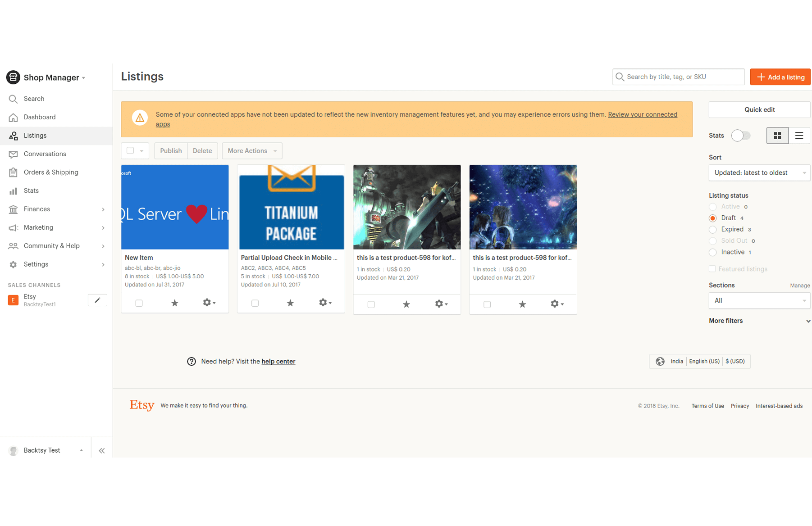Star the third test product-598 listing
Screen dimensions: 812x526
(x=406, y=304)
